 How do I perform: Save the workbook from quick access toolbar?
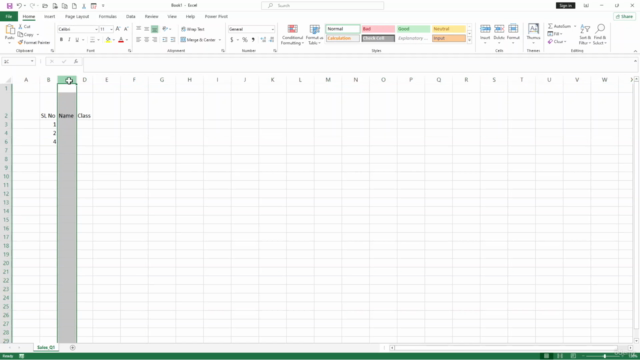(x=9, y=6)
